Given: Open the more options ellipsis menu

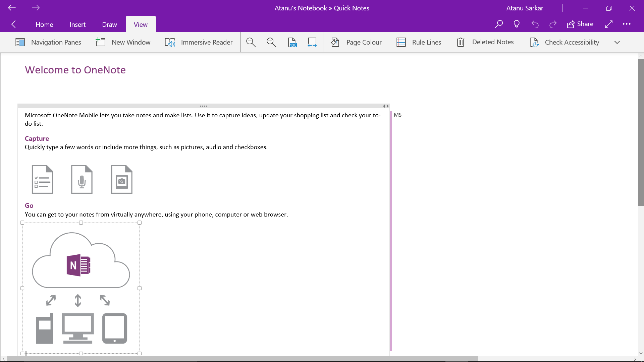Looking at the screenshot, I should click(627, 24).
